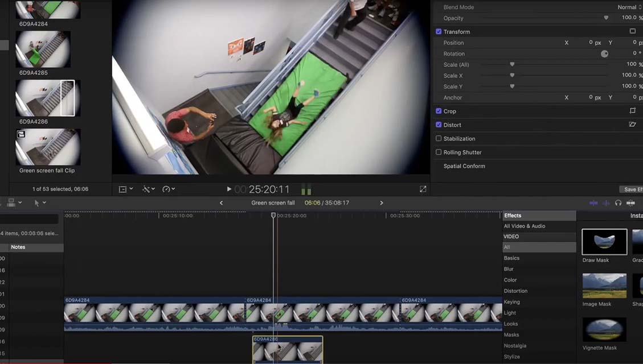Toggle skimming in the timeline toolbar
Screen dimensions: 643x364
593,203
